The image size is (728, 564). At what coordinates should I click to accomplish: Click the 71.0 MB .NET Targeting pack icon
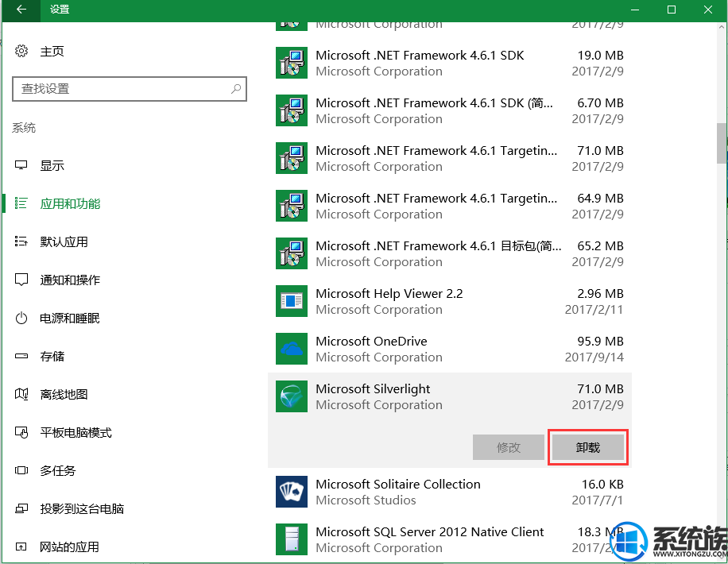[x=292, y=158]
